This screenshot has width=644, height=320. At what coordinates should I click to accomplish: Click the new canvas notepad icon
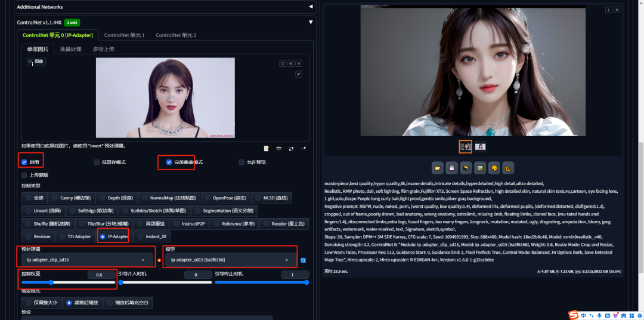pyautogui.click(x=267, y=149)
